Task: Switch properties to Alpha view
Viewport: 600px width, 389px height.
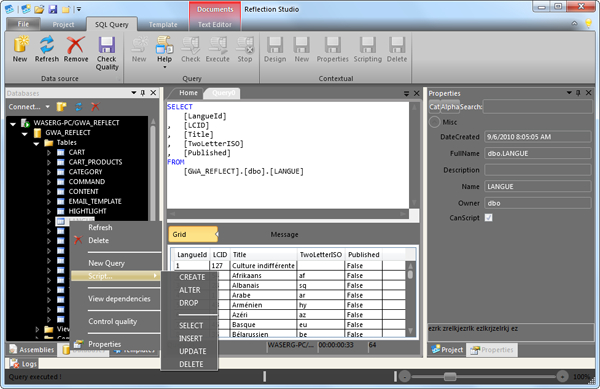Action: coord(450,107)
